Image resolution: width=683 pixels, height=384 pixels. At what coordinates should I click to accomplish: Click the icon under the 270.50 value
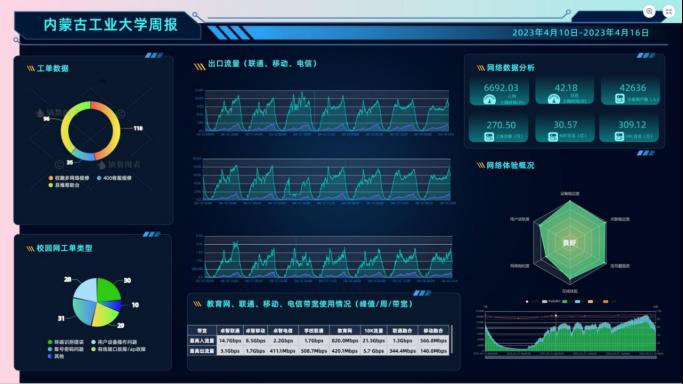(489, 137)
